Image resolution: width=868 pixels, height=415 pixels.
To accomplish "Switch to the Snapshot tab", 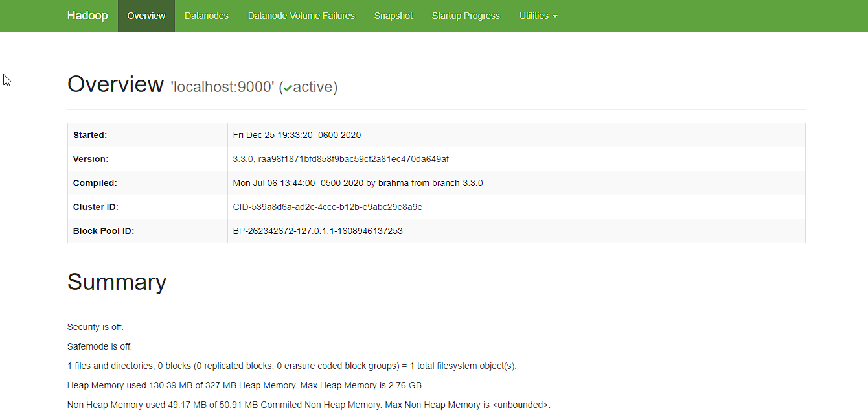I will 393,16.
